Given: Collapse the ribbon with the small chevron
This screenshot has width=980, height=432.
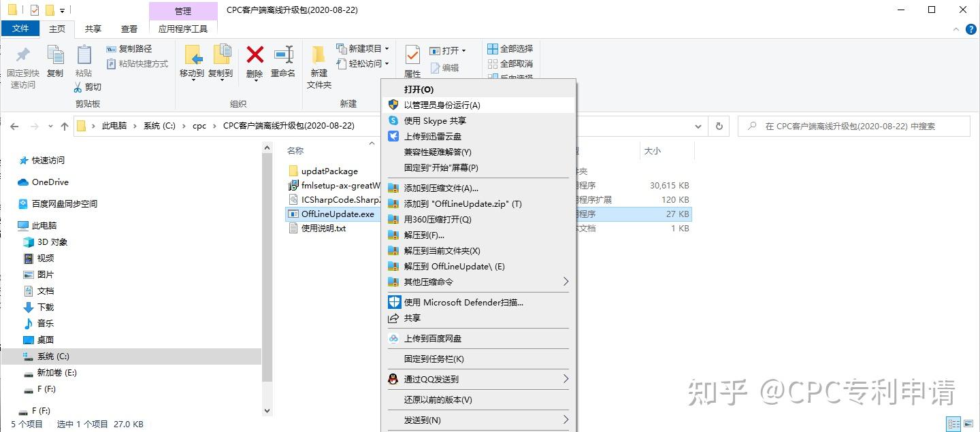Looking at the screenshot, I should pos(956,29).
